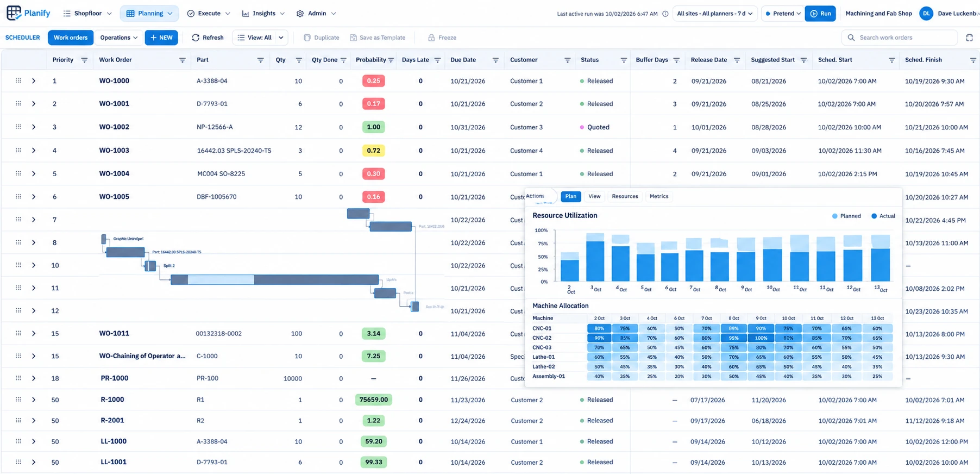This screenshot has width=980, height=474.
Task: Expand the R-1000 row
Action: (x=34, y=400)
